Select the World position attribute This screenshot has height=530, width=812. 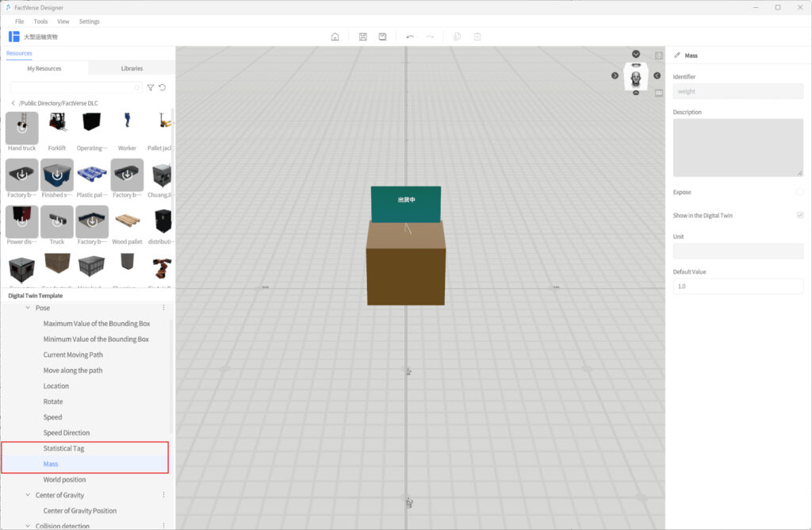point(65,479)
